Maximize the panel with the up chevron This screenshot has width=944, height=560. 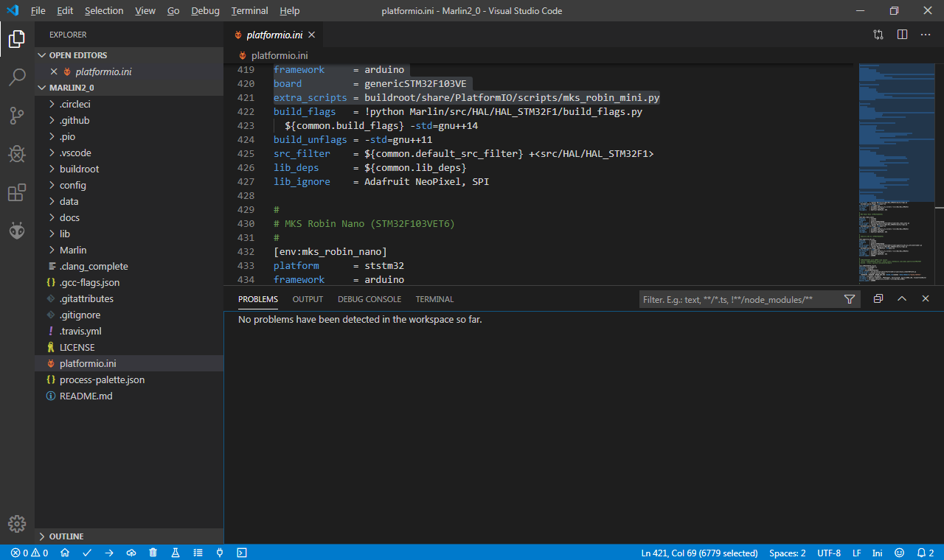tap(902, 299)
